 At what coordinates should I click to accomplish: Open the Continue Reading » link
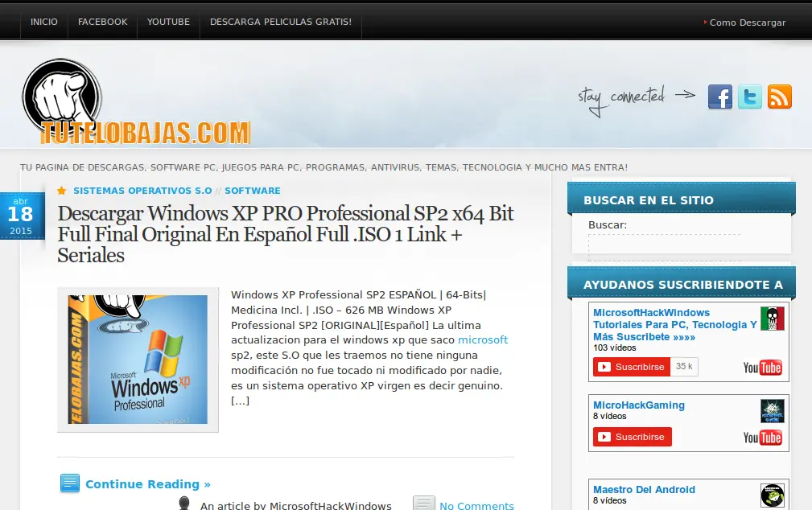pos(147,484)
